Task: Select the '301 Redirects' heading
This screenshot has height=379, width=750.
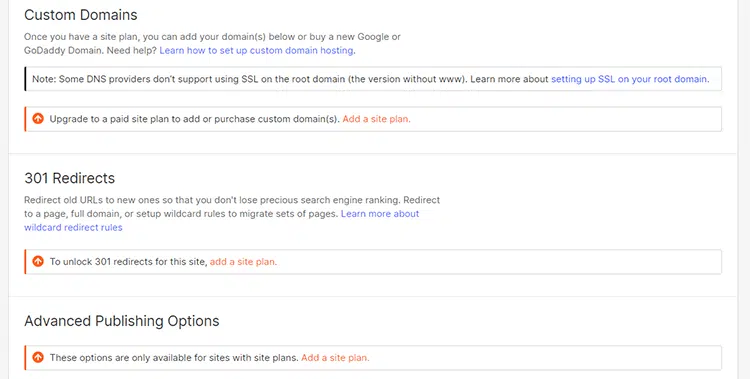Action: pos(70,178)
